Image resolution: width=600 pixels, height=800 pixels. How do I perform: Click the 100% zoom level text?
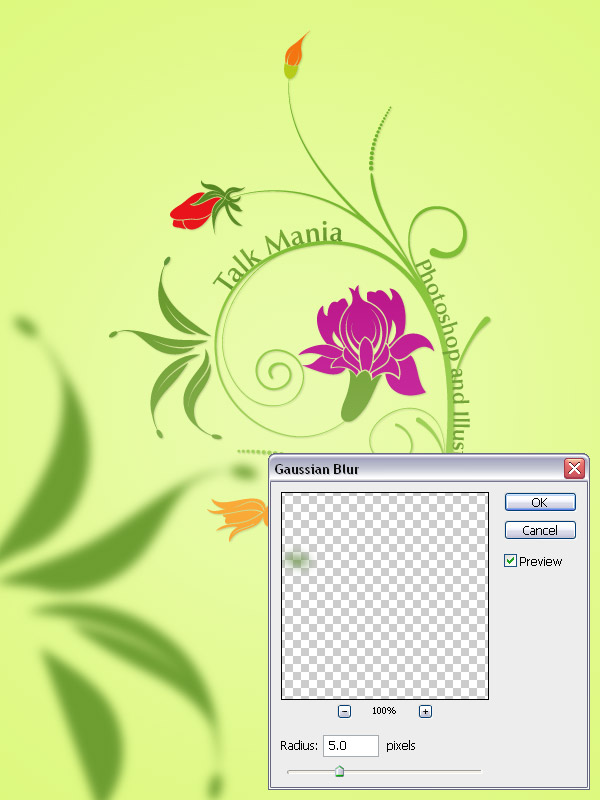click(384, 710)
